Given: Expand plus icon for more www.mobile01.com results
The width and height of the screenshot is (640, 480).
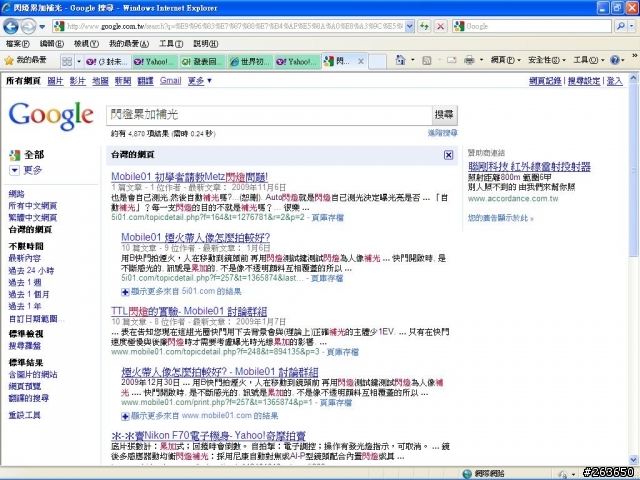Looking at the screenshot, I should (x=125, y=416).
